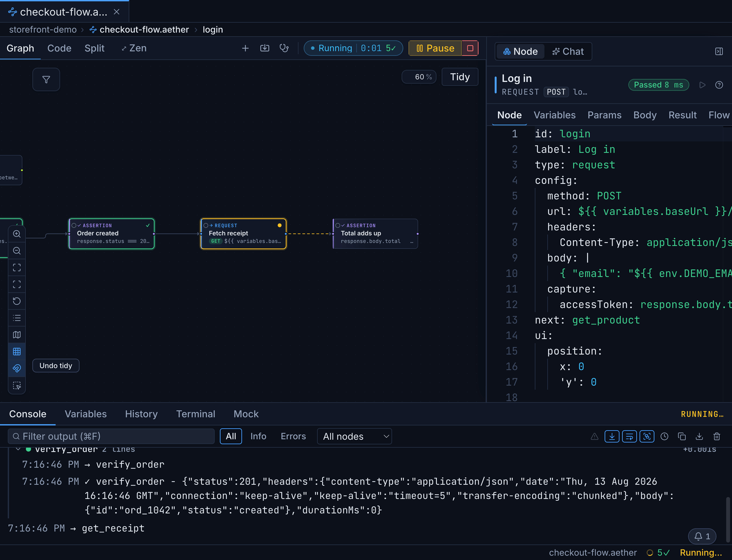Pause the running flow
Viewport: 732px width, 560px height.
(435, 48)
